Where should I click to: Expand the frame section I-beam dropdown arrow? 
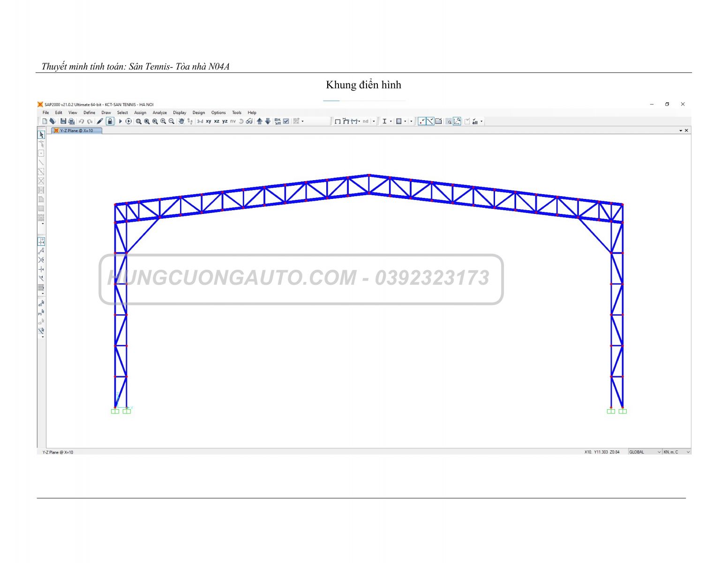click(391, 122)
